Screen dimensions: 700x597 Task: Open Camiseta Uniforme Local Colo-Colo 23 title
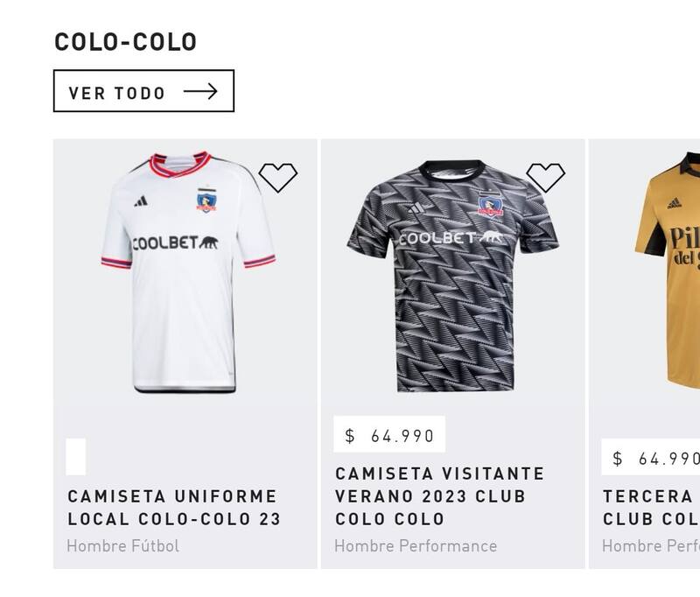174,508
